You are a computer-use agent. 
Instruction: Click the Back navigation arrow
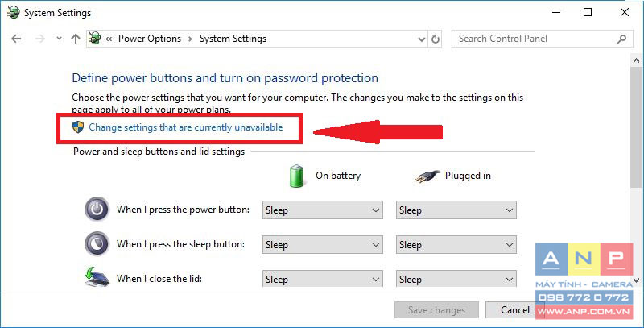[x=16, y=39]
